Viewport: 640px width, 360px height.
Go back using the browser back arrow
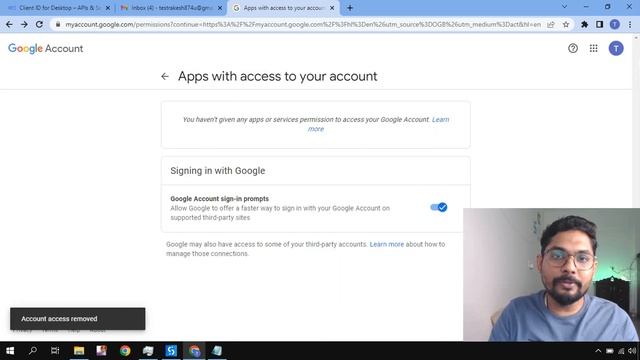pyautogui.click(x=9, y=24)
